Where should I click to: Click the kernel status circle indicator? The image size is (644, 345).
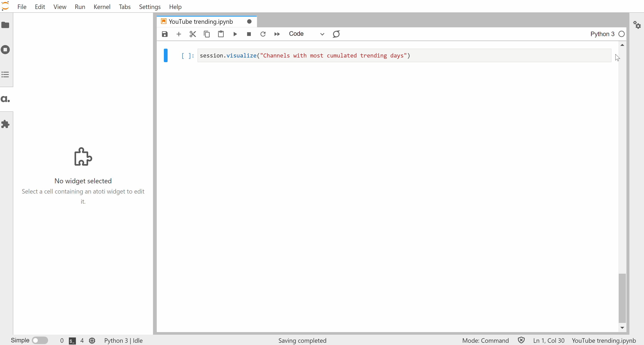coord(622,34)
